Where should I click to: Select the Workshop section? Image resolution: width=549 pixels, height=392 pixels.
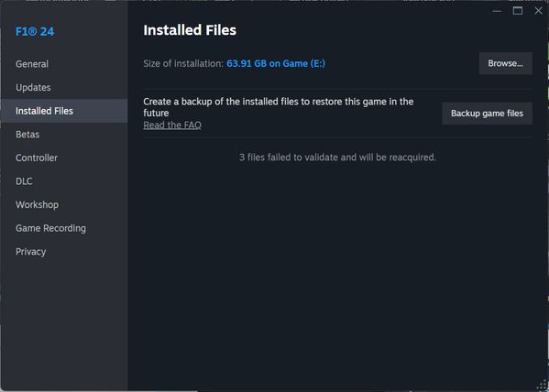point(64,205)
